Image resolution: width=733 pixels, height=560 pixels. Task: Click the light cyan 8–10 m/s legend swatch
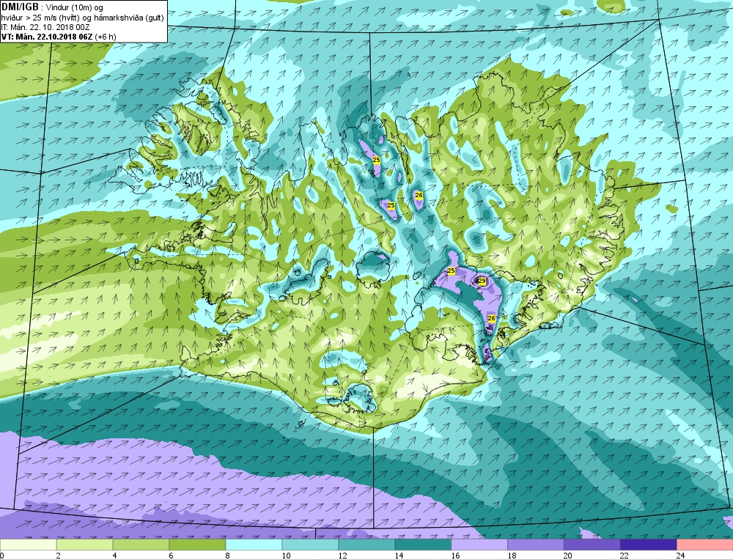254,545
